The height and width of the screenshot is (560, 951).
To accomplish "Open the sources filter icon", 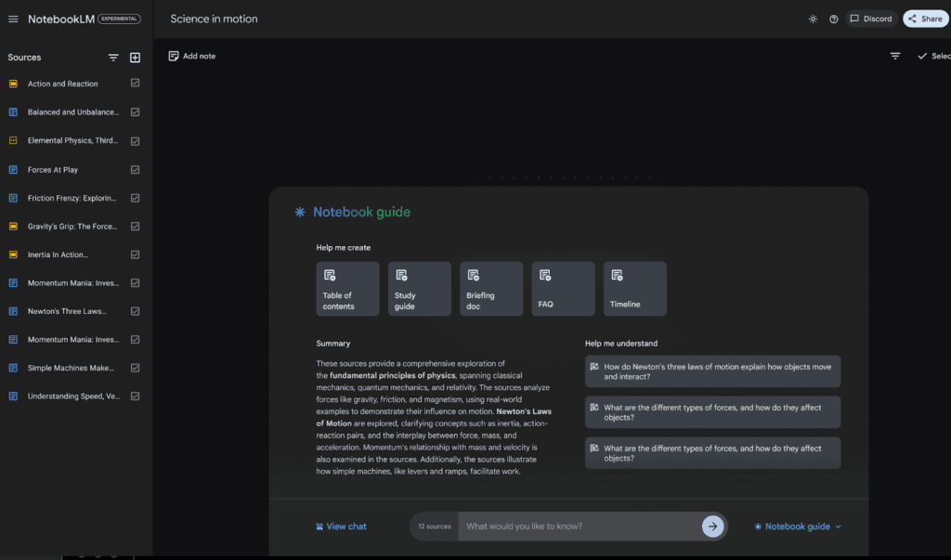I will (x=113, y=58).
